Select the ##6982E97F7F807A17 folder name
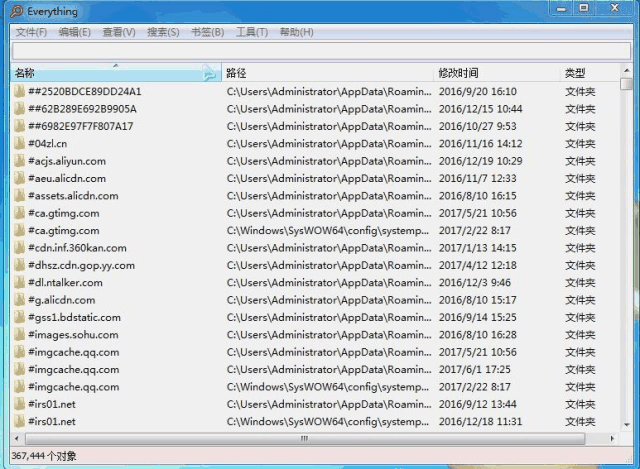The width and height of the screenshot is (640, 469). [x=81, y=126]
